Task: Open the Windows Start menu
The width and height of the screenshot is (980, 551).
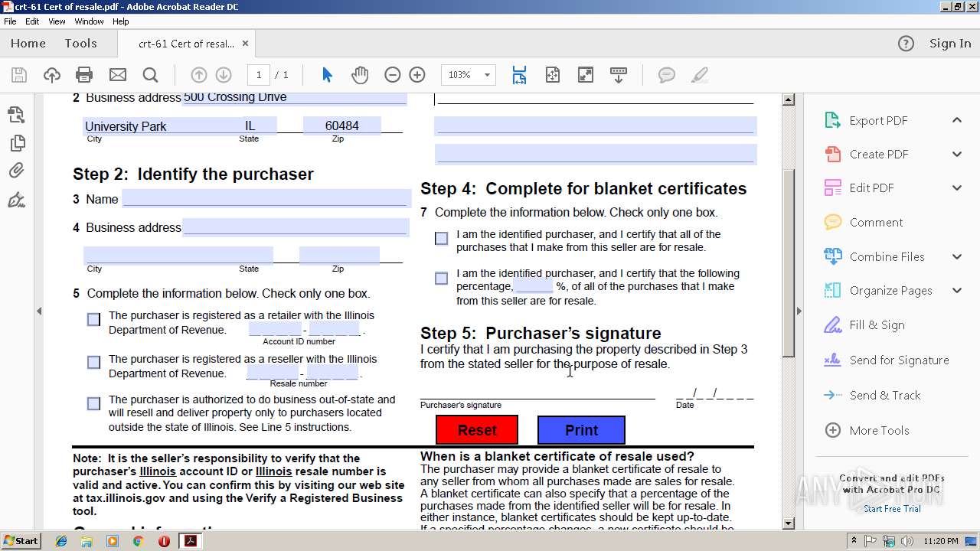Action: pos(21,540)
